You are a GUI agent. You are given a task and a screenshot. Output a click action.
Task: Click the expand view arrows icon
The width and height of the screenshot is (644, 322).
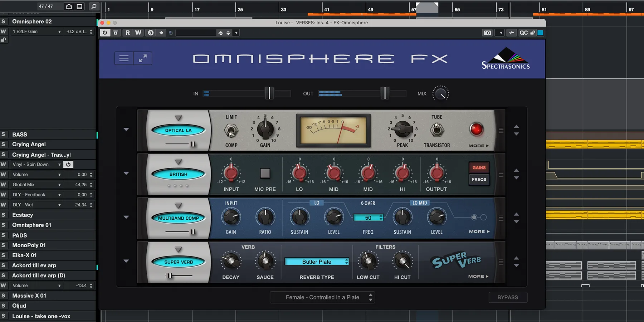point(143,58)
